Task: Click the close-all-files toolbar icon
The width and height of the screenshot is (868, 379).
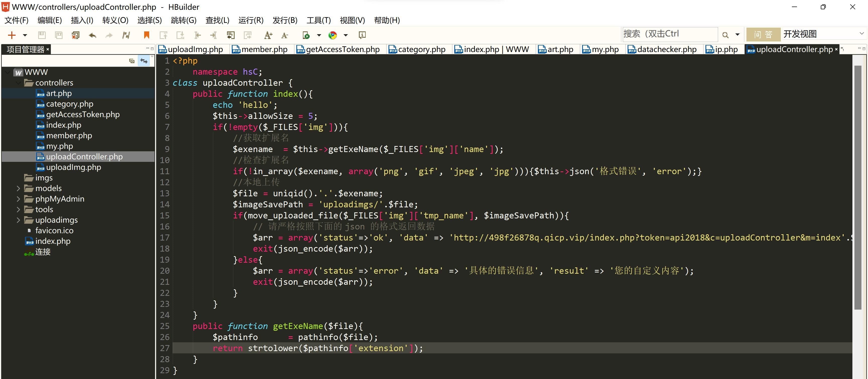Action: pos(76,35)
